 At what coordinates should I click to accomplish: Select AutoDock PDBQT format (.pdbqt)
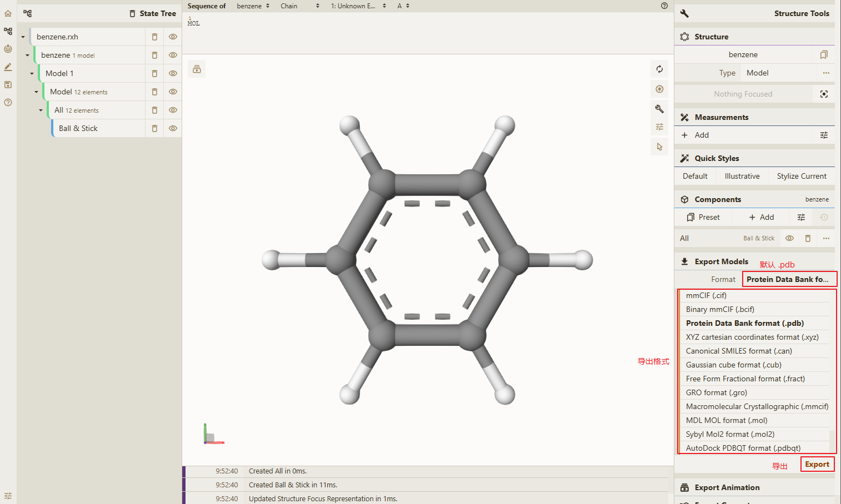[754, 448]
